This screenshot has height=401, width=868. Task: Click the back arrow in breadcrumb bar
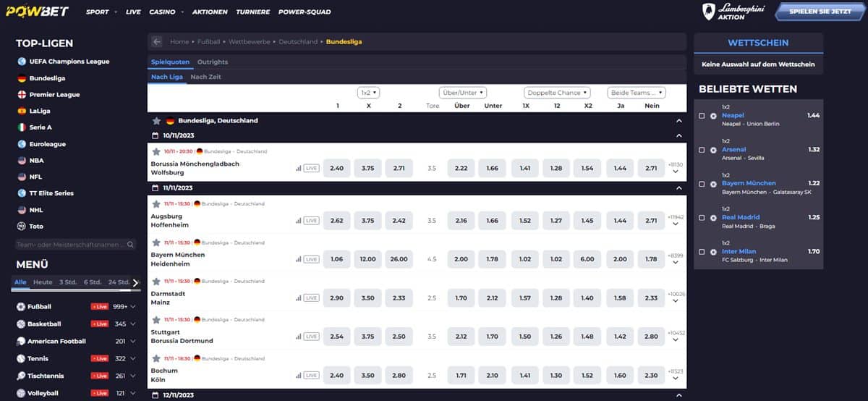(x=157, y=42)
